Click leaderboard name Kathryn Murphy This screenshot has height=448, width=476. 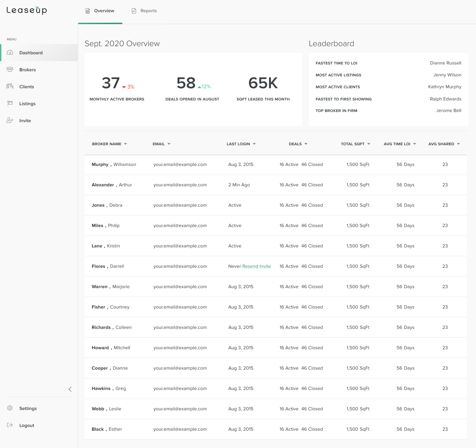(x=444, y=87)
